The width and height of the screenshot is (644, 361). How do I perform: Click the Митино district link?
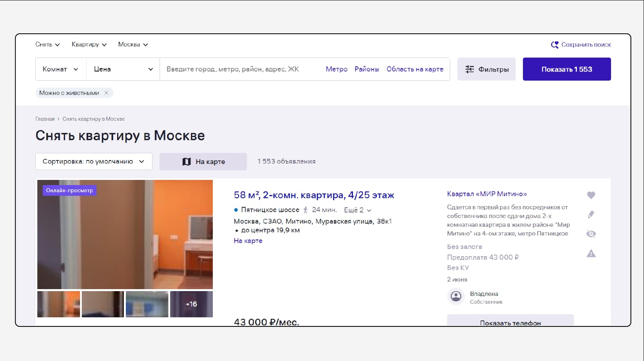click(298, 221)
